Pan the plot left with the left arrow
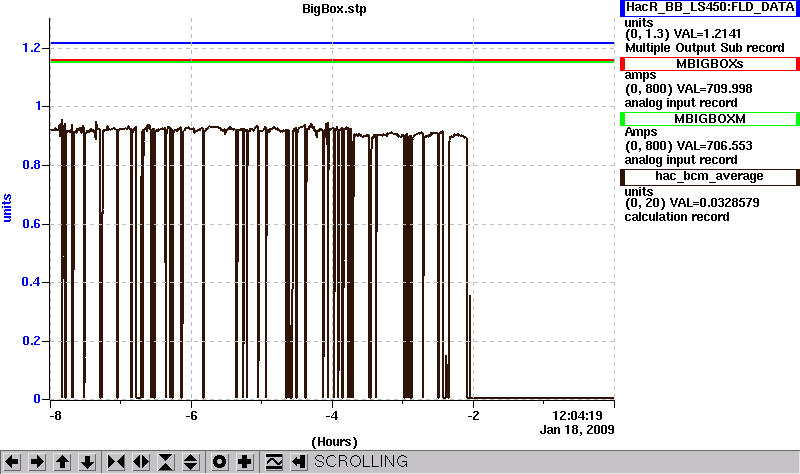The image size is (800, 474). [12, 462]
